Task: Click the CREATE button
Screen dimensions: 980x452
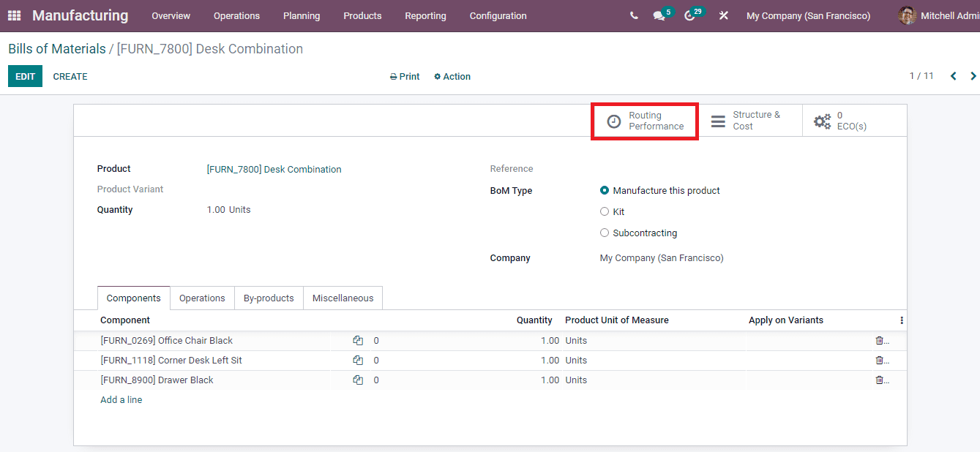Action: pos(70,76)
